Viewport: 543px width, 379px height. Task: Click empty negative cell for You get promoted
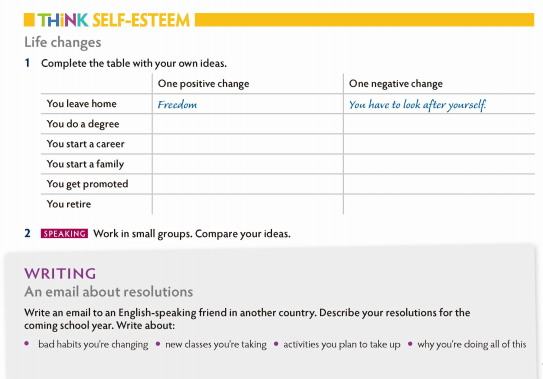tap(439, 184)
